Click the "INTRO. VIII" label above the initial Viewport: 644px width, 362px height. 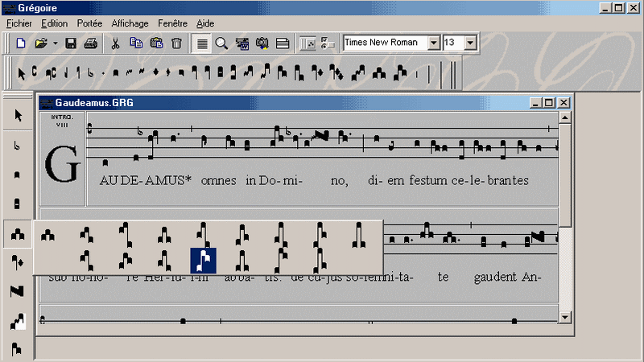(62, 121)
